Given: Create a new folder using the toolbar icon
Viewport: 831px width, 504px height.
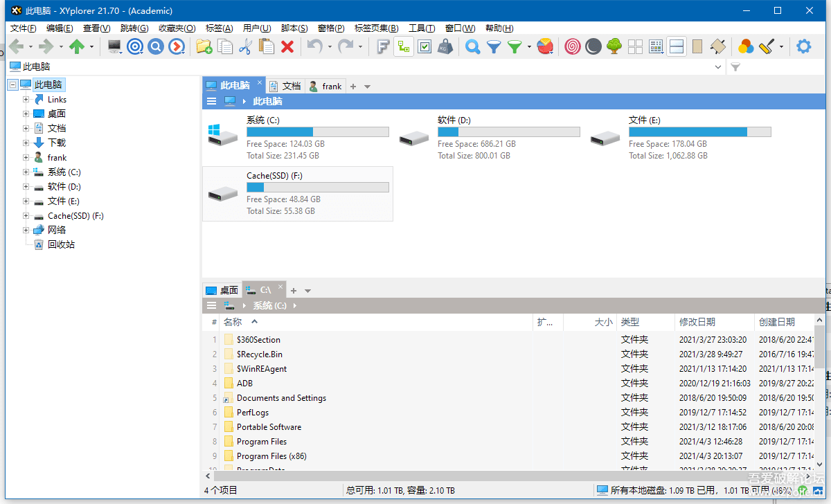Looking at the screenshot, I should [x=204, y=46].
